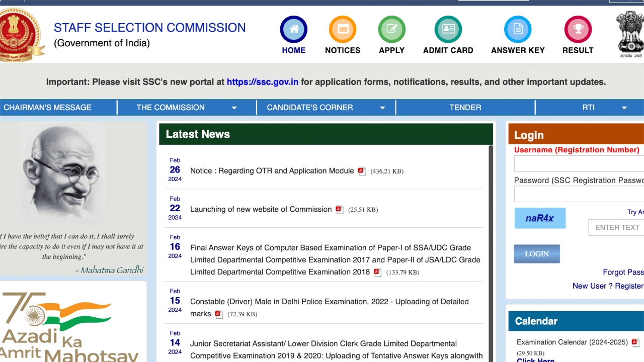Open PDF for OTR and Application Module notice
Viewport: 644px width, 362px height.
click(361, 171)
